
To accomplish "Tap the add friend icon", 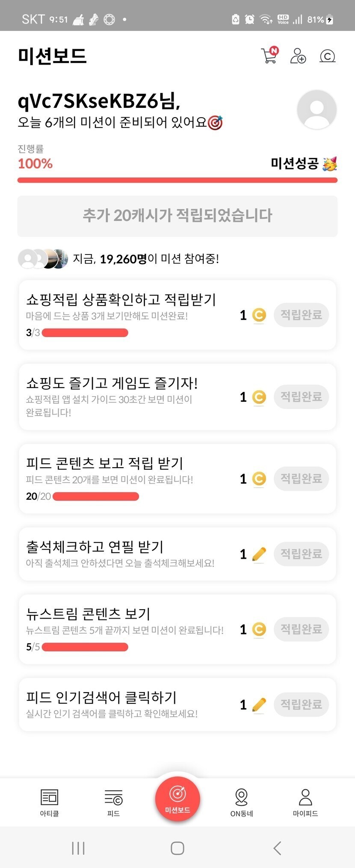I will click(298, 56).
